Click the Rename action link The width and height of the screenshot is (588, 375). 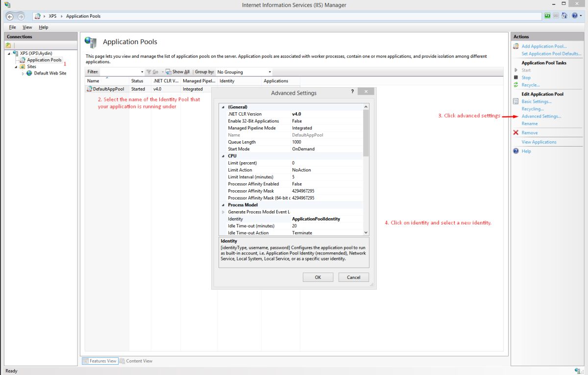530,124
